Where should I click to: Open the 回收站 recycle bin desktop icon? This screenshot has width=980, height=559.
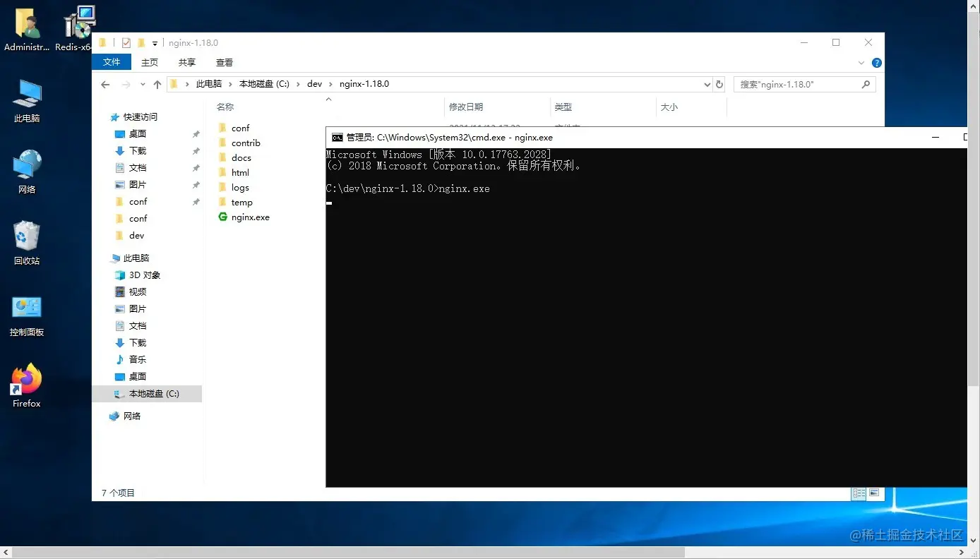[27, 242]
